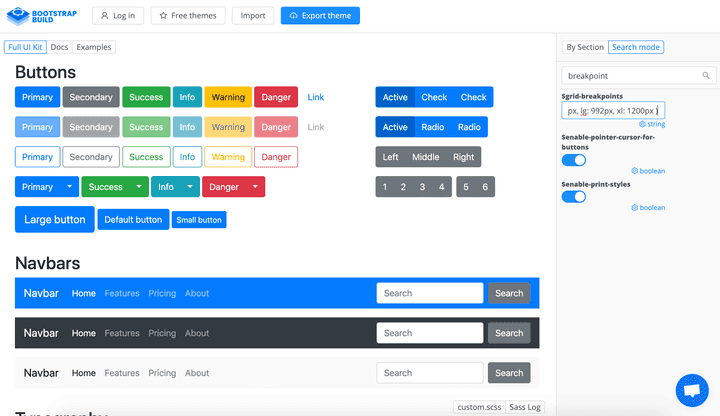Switch to the Full UI Kit tab
Viewport: 720px width, 416px height.
click(x=25, y=47)
